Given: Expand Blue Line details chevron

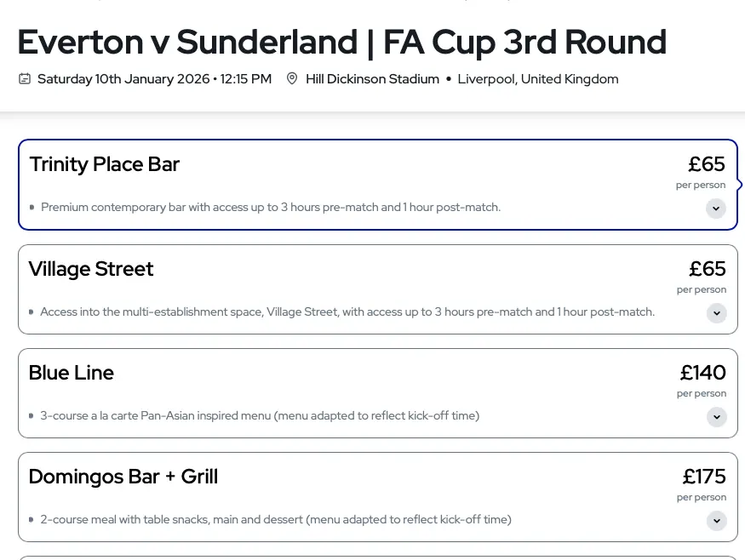Looking at the screenshot, I should (716, 417).
